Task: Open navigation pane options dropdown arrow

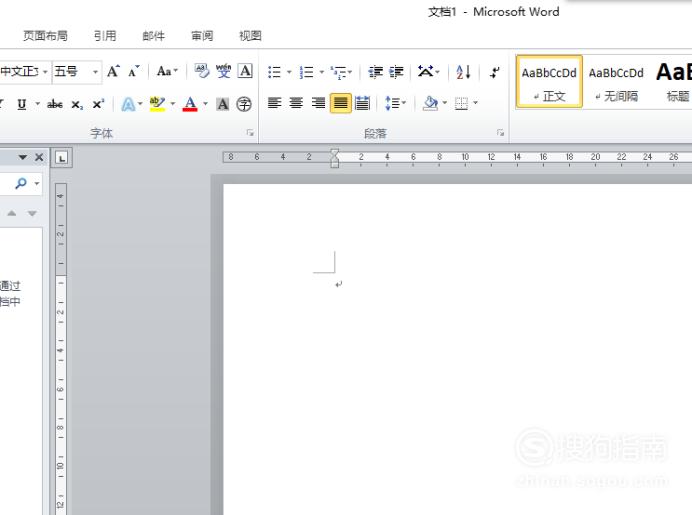Action: pos(23,157)
